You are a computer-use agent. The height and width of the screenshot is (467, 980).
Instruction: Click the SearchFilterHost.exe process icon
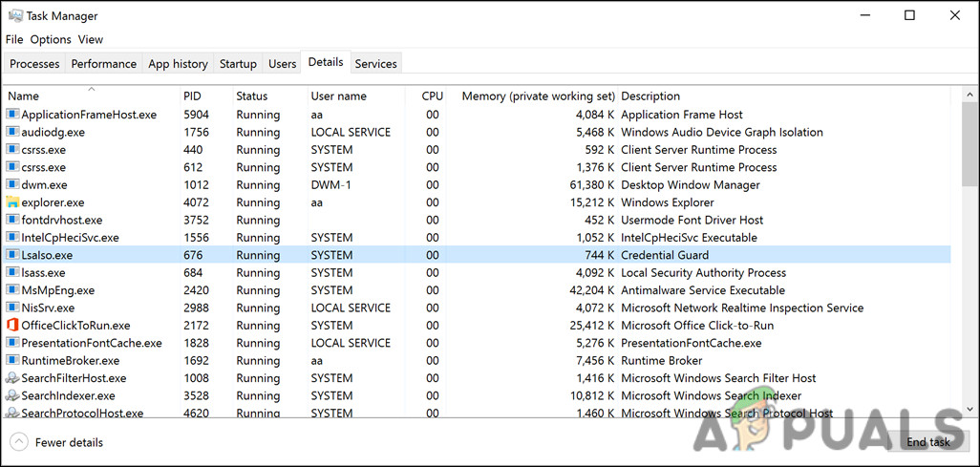(x=12, y=378)
